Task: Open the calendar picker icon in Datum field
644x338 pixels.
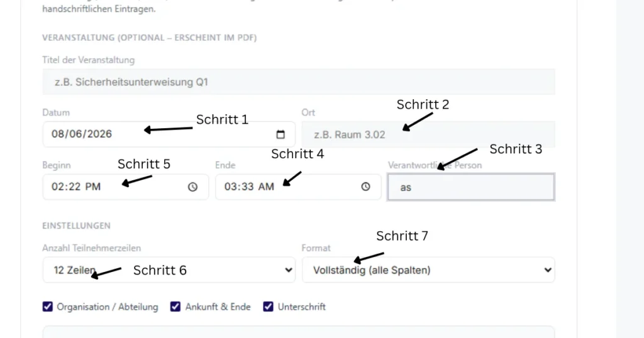Action: (x=280, y=134)
